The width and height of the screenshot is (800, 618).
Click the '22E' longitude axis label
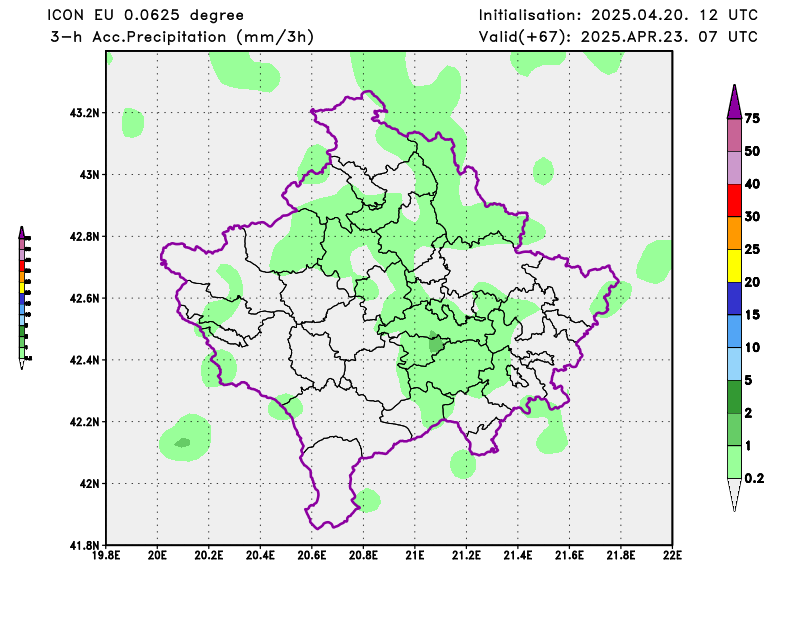click(672, 555)
